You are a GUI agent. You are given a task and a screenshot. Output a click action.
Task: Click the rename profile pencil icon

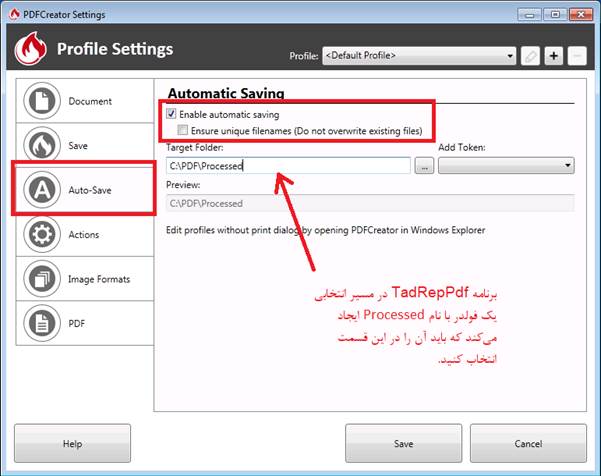[530, 56]
